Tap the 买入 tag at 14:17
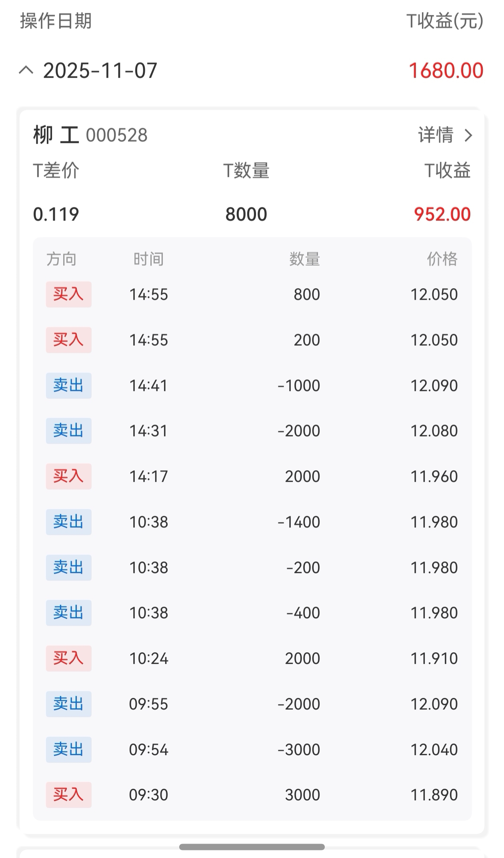The height and width of the screenshot is (858, 504). (69, 476)
